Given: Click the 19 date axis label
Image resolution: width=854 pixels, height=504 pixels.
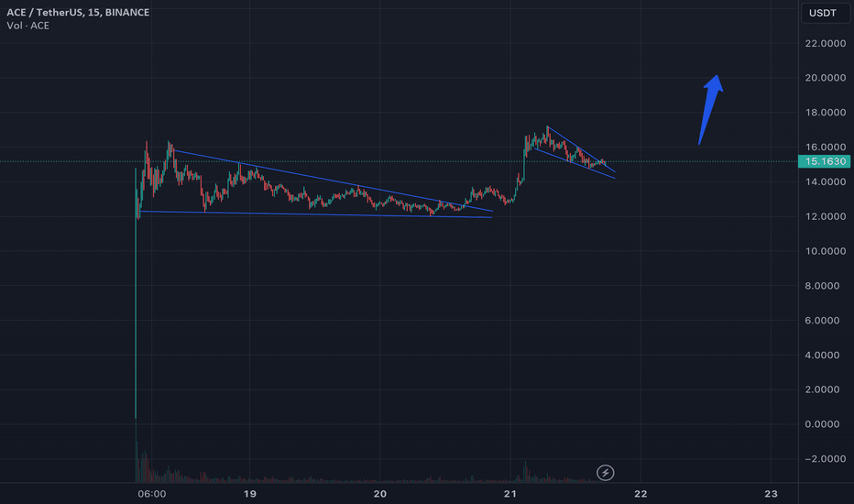Looking at the screenshot, I should (249, 494).
